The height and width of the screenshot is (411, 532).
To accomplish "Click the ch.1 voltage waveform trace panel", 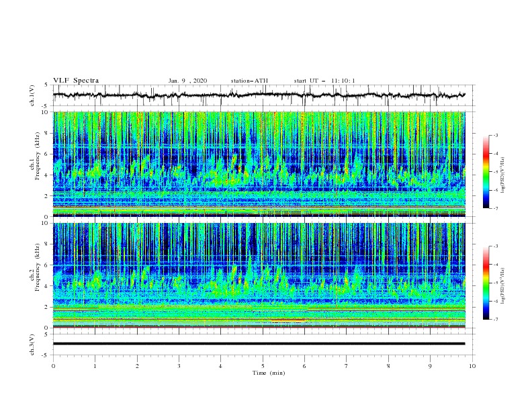I will (263, 95).
